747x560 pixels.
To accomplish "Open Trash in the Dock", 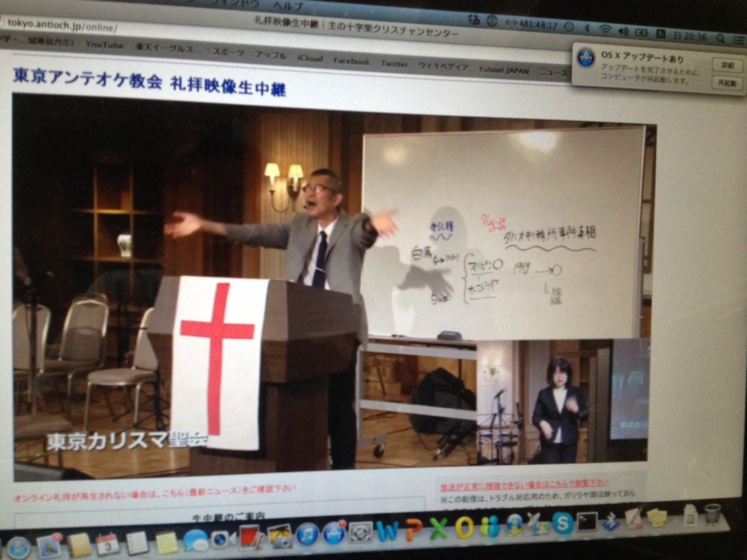I will (x=712, y=514).
